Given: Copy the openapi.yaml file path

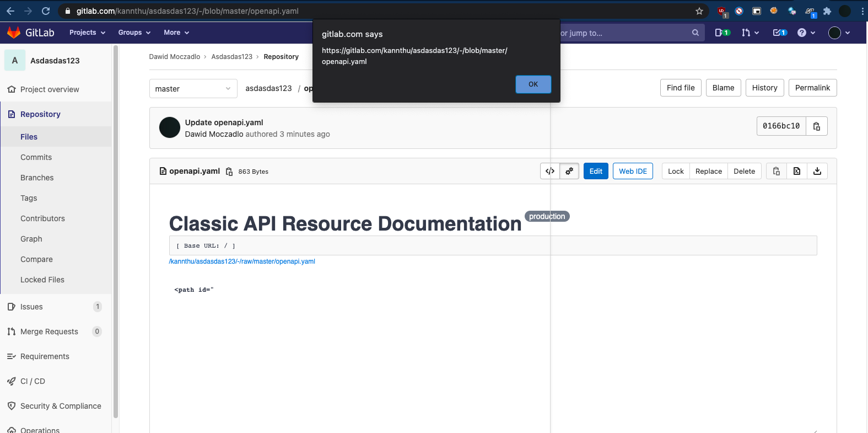Looking at the screenshot, I should (x=229, y=172).
